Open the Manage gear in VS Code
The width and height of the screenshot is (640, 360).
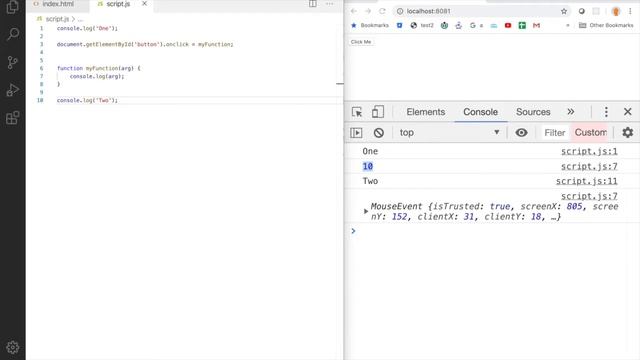[x=13, y=347]
